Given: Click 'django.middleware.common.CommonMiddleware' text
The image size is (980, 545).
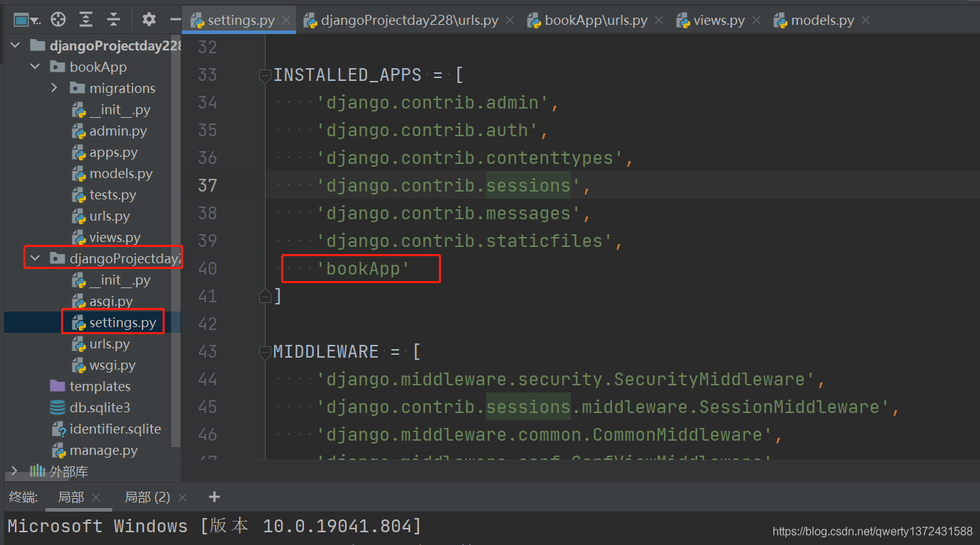Looking at the screenshot, I should click(545, 434).
